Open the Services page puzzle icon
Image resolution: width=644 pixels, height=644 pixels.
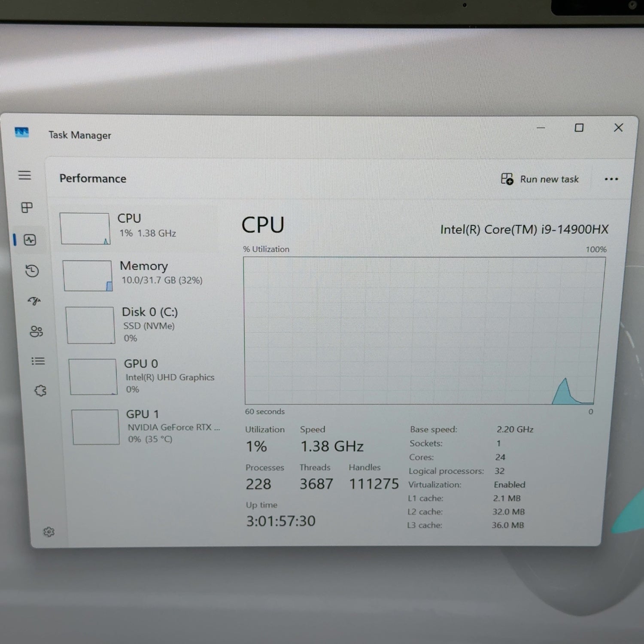tap(40, 390)
